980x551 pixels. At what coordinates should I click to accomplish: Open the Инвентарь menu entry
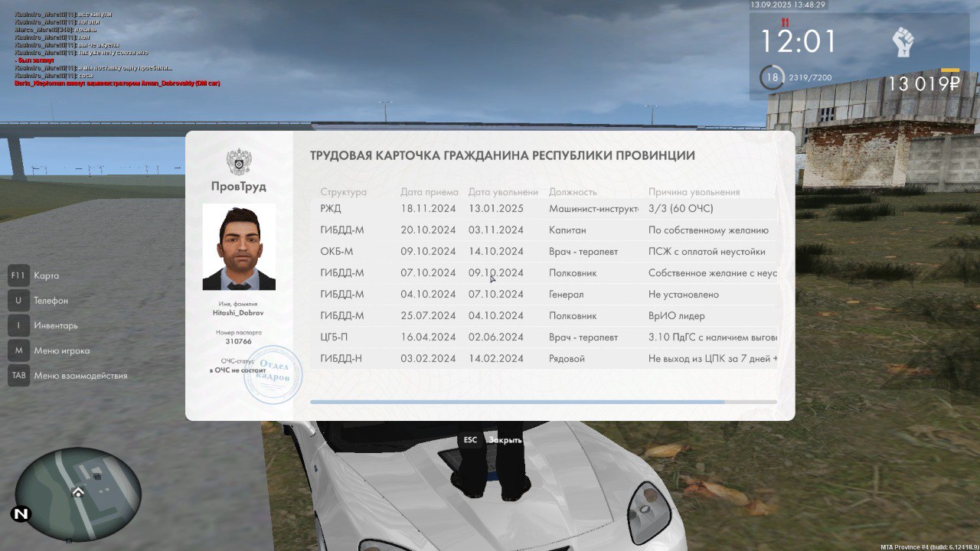coord(56,325)
